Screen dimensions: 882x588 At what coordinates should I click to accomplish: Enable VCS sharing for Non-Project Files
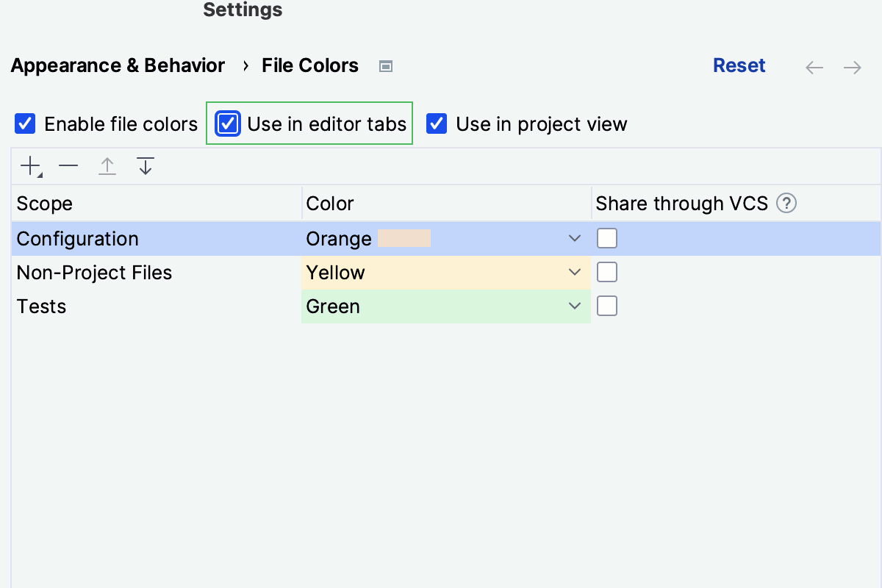(607, 272)
